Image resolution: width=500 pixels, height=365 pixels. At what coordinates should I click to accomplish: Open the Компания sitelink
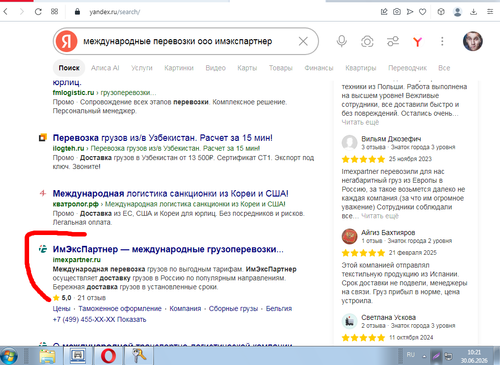tap(185, 309)
